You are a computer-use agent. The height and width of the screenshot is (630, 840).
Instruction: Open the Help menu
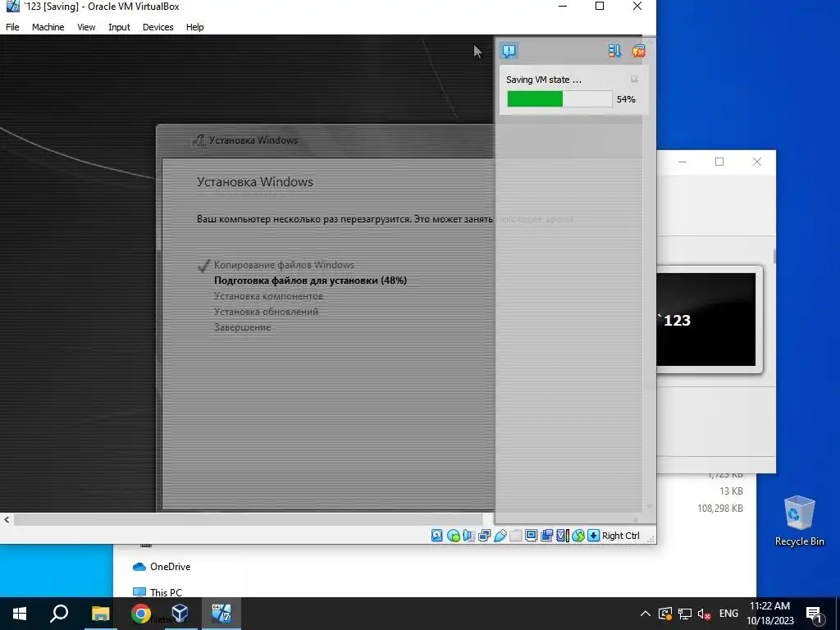point(195,27)
